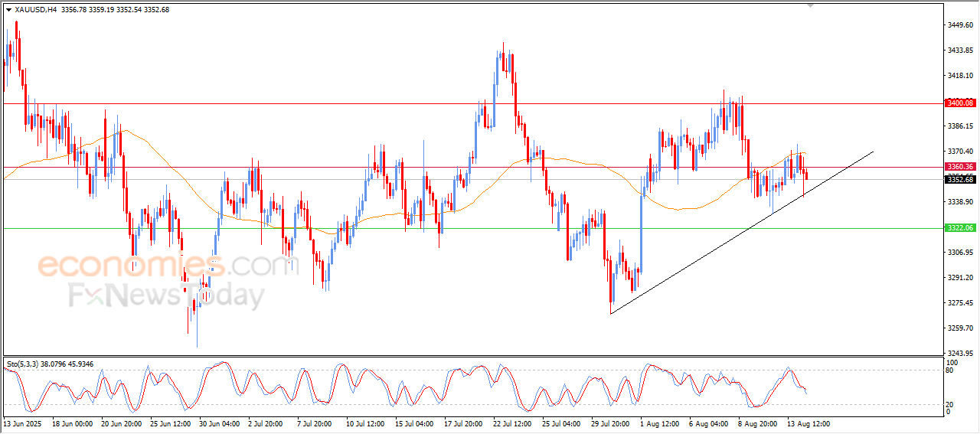Viewport: 980px width, 434px height.
Task: Click the stochastic 100 scale value
Action: [954, 362]
